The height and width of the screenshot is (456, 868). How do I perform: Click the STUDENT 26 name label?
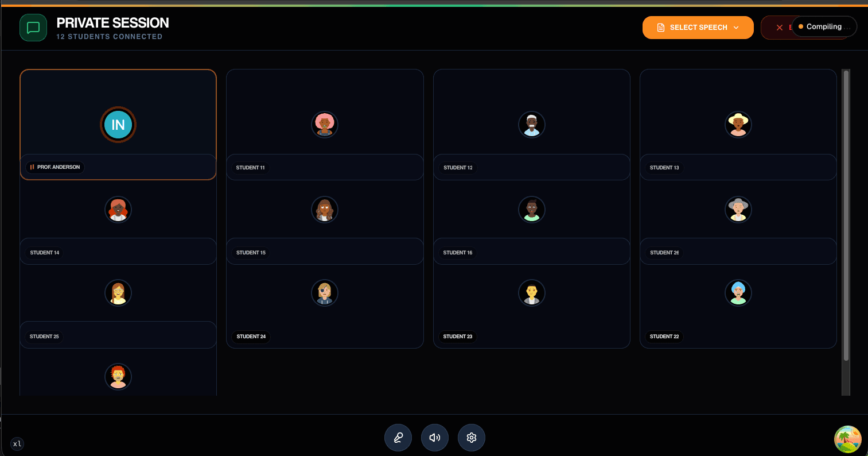(x=664, y=253)
